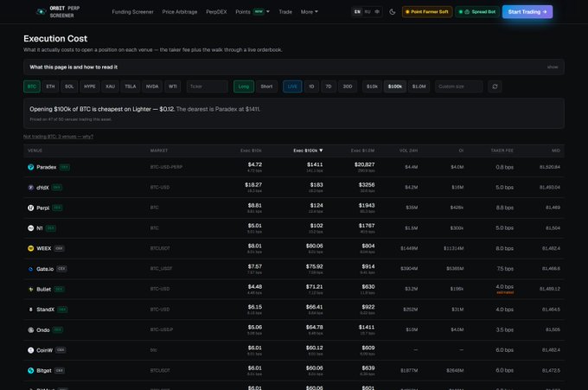Click the Perpl venue icon

31,208
